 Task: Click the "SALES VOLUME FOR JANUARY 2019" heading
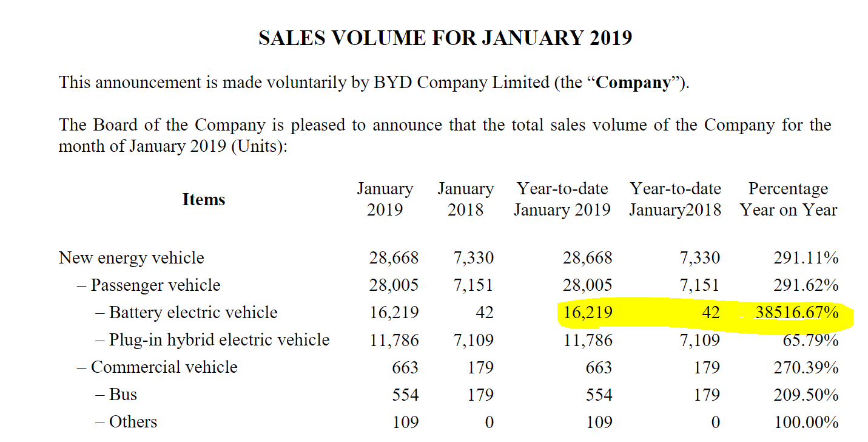click(x=445, y=38)
